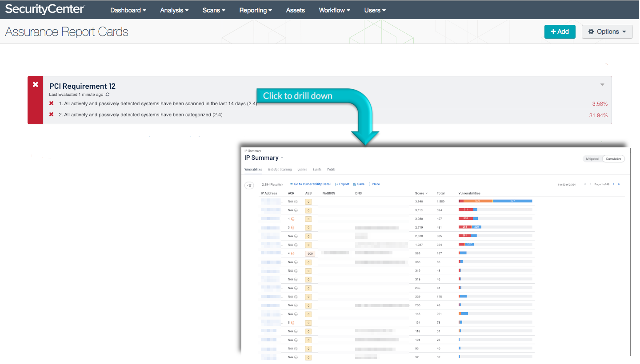640x364 pixels.
Task: Click the IP Address column header
Action: coord(269,193)
